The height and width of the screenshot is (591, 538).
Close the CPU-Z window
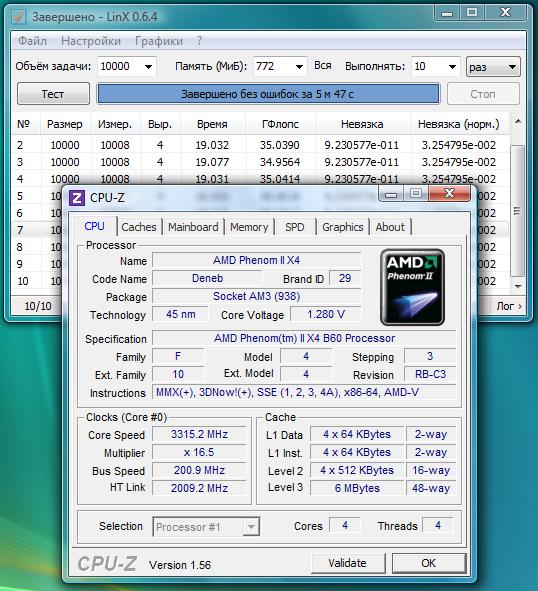pos(449,193)
